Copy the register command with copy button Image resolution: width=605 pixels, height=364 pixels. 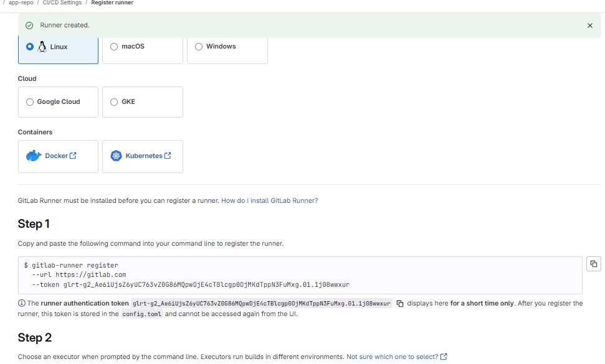point(593,264)
